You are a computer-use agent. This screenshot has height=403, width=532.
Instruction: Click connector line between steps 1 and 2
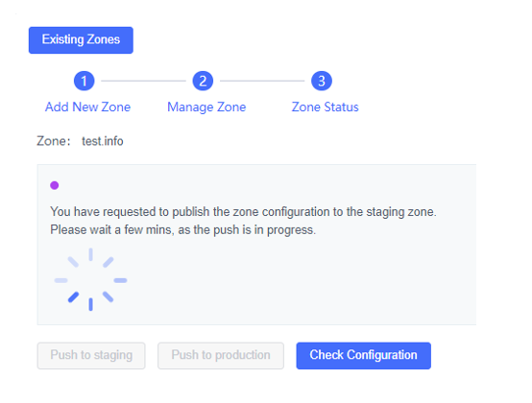143,81
